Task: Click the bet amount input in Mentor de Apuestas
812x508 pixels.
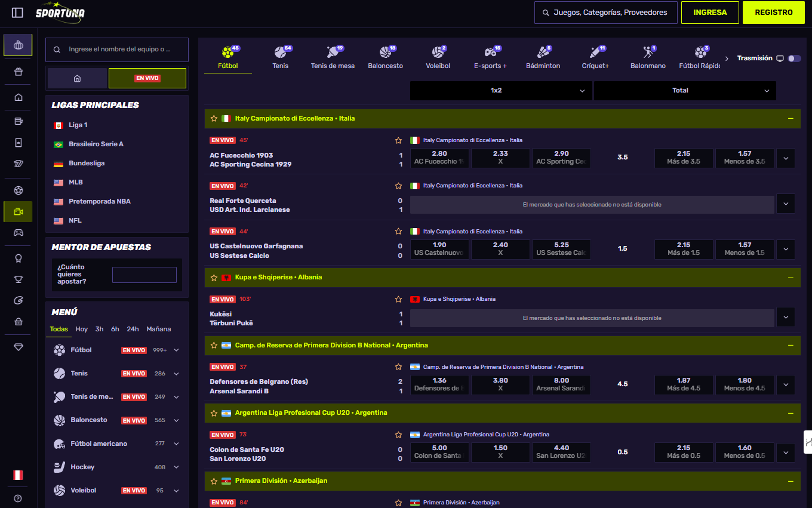Action: click(144, 275)
